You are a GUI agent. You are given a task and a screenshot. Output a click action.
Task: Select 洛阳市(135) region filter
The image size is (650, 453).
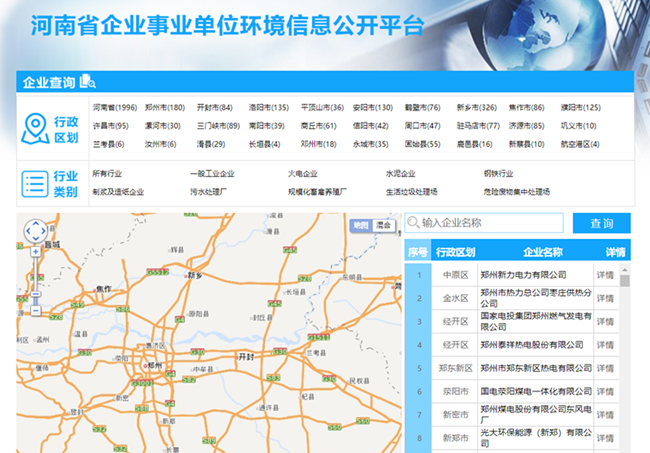pos(269,107)
